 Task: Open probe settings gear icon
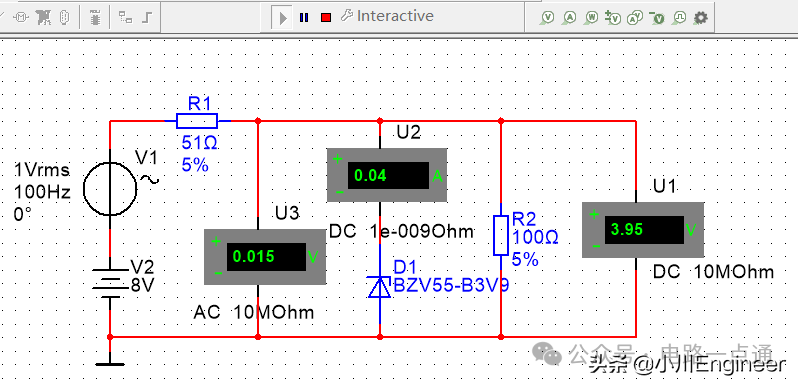pyautogui.click(x=701, y=18)
